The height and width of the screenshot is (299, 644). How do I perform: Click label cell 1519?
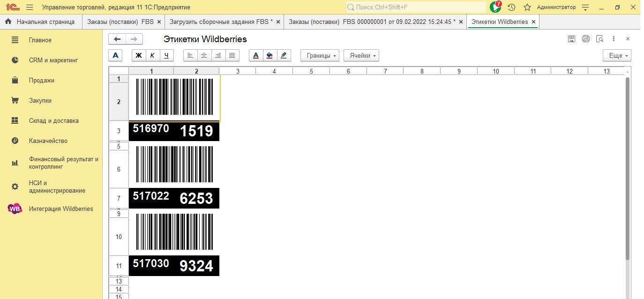point(196,131)
